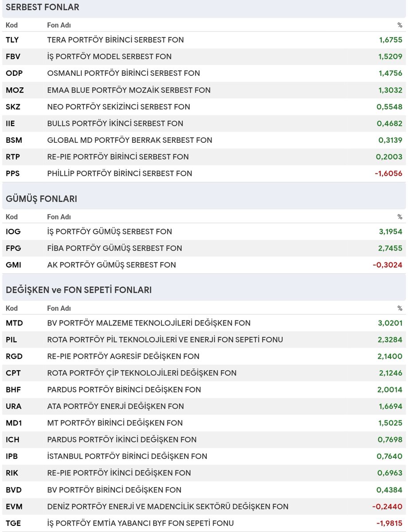Click the BVD fund code

click(14, 490)
